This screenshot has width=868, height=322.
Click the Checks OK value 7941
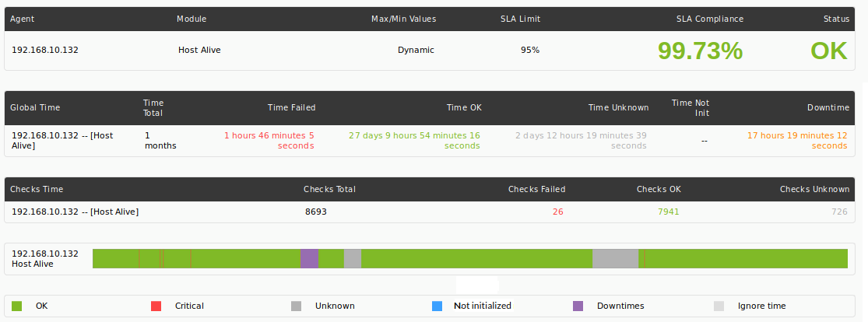(668, 212)
